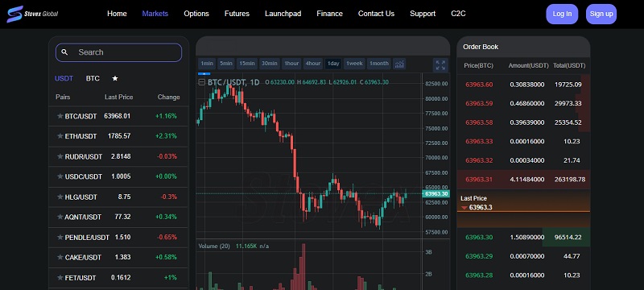Open the Options page

coord(196,14)
